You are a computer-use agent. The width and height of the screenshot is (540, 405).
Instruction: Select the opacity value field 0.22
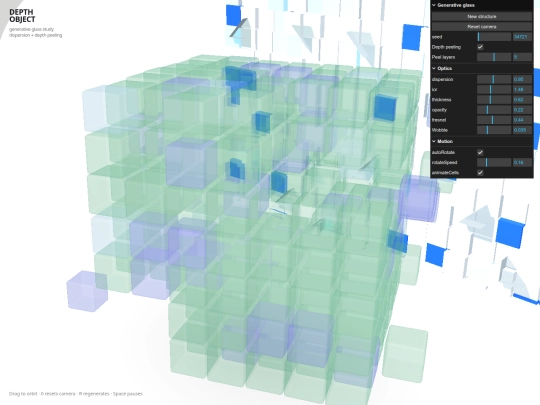click(522, 110)
